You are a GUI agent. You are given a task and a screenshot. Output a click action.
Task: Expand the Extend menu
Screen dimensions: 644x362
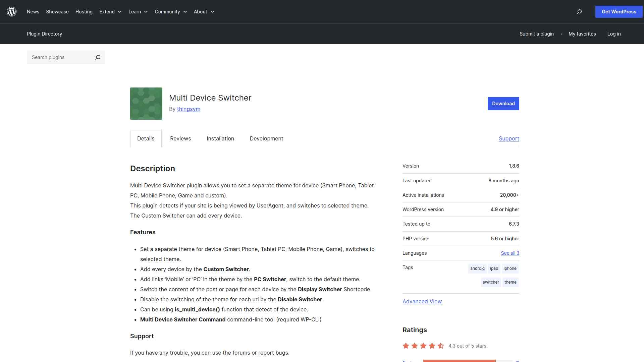[110, 12]
